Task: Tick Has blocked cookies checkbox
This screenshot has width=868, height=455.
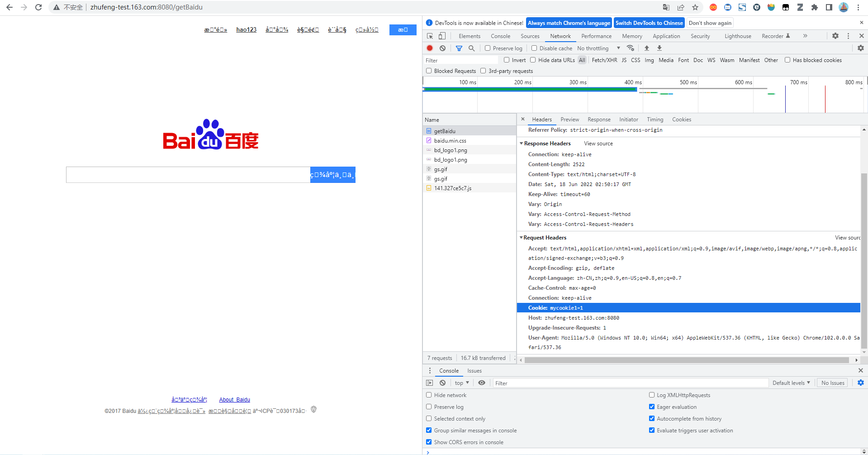Action: click(787, 60)
